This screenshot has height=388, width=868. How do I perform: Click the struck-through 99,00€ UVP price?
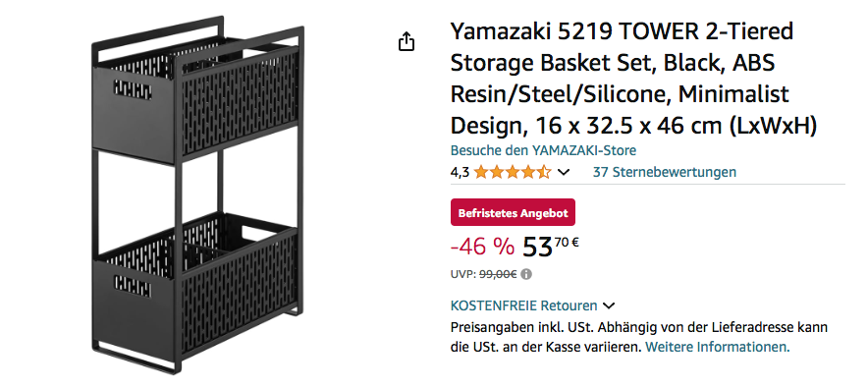[498, 274]
